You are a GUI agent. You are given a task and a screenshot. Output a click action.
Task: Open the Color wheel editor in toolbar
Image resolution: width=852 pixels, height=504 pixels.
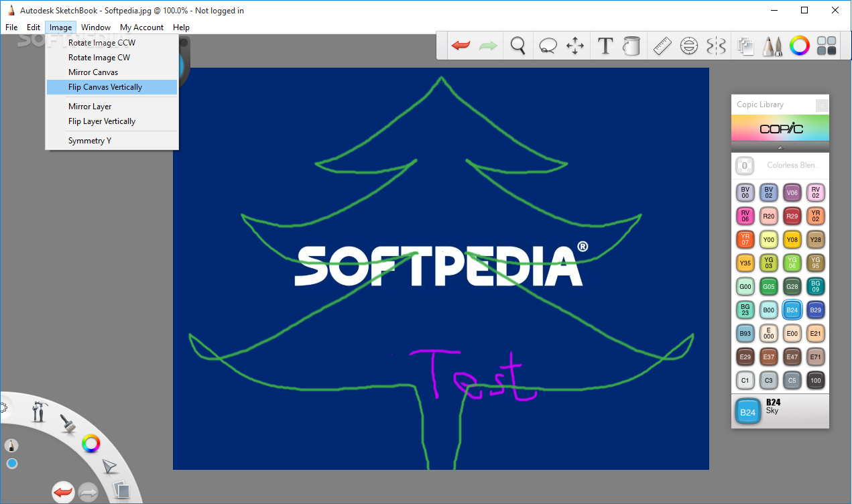(800, 46)
